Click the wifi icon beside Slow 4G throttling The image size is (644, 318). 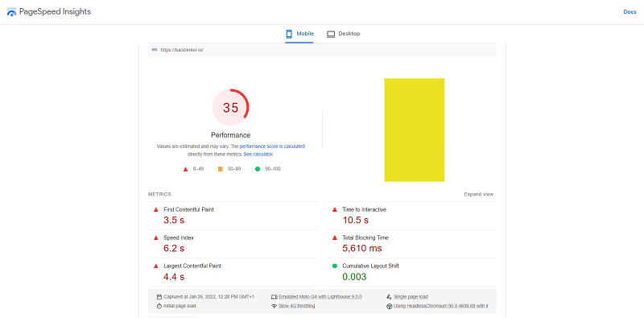pyautogui.click(x=275, y=306)
